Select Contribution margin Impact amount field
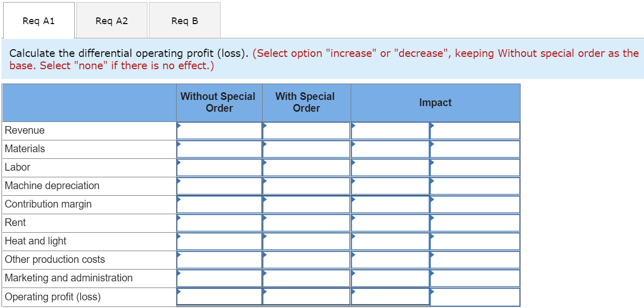 [390, 204]
